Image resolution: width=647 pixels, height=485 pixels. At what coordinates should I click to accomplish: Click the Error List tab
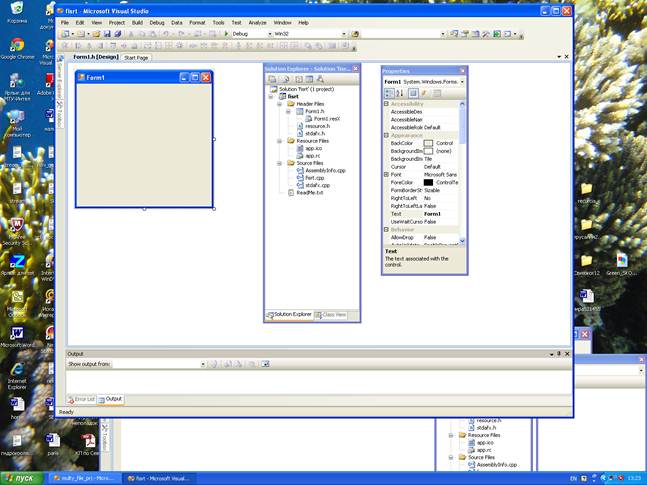(83, 399)
